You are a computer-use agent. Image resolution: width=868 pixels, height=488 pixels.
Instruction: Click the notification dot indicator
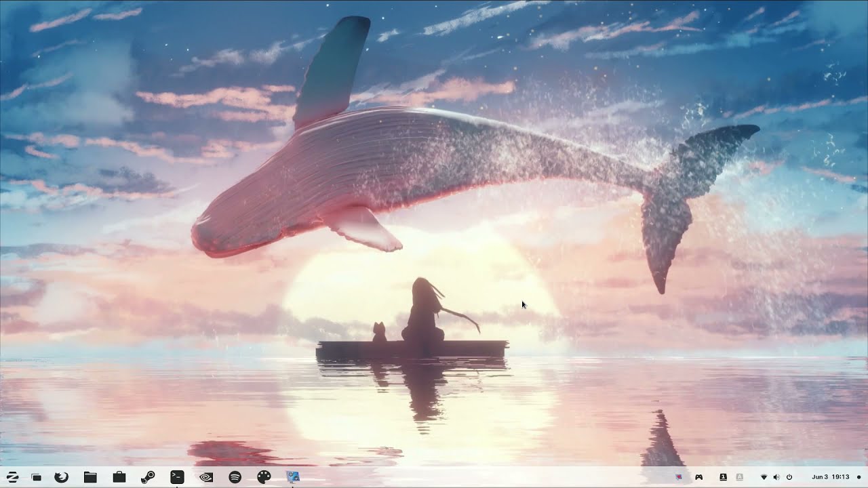tap(859, 477)
